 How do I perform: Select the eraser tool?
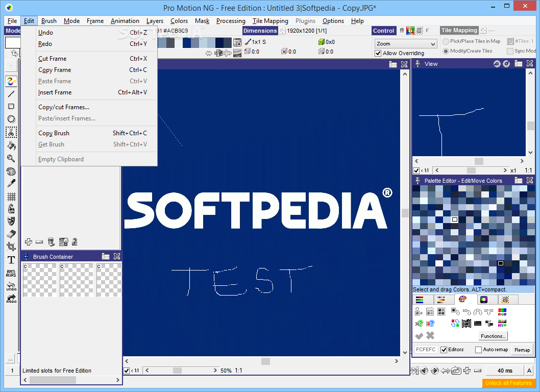(x=11, y=234)
